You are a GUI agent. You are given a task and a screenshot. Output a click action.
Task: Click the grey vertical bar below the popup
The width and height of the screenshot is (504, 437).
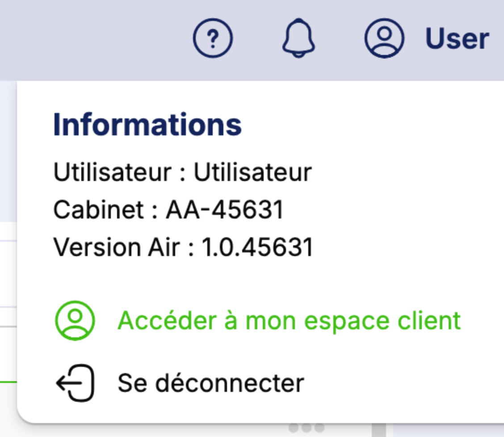pyautogui.click(x=378, y=430)
